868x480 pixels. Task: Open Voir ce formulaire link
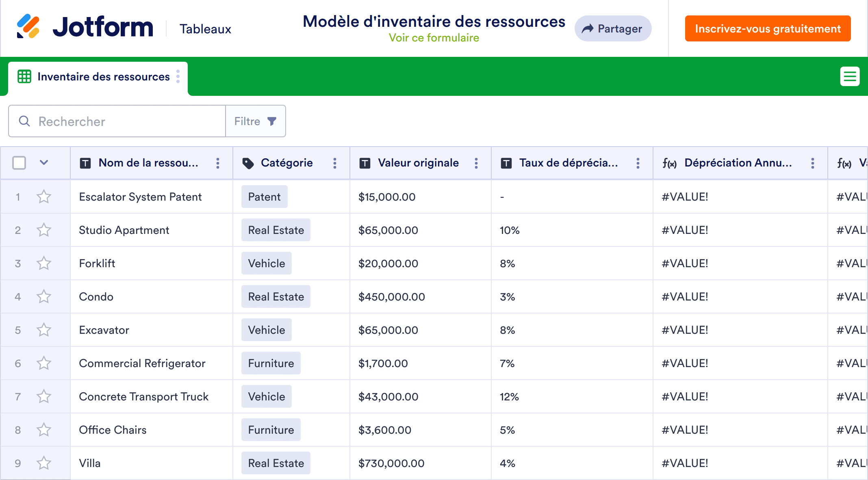[434, 38]
